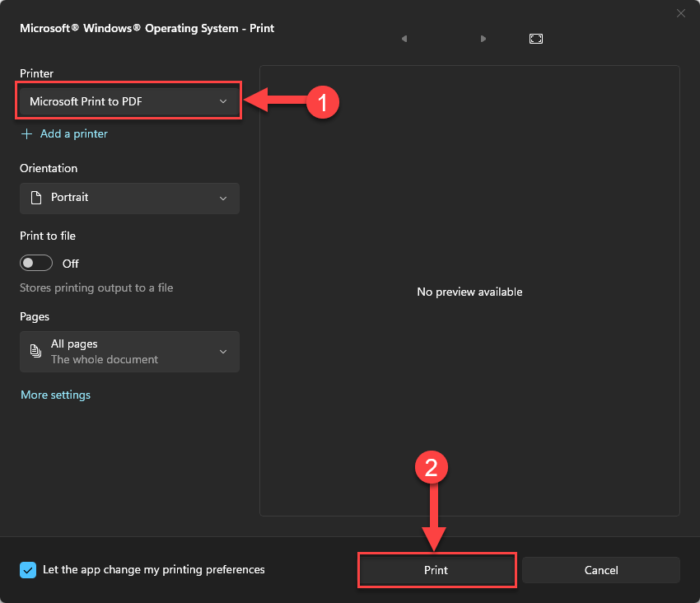Image resolution: width=700 pixels, height=603 pixels.
Task: Click the No preview available text
Action: pos(470,292)
